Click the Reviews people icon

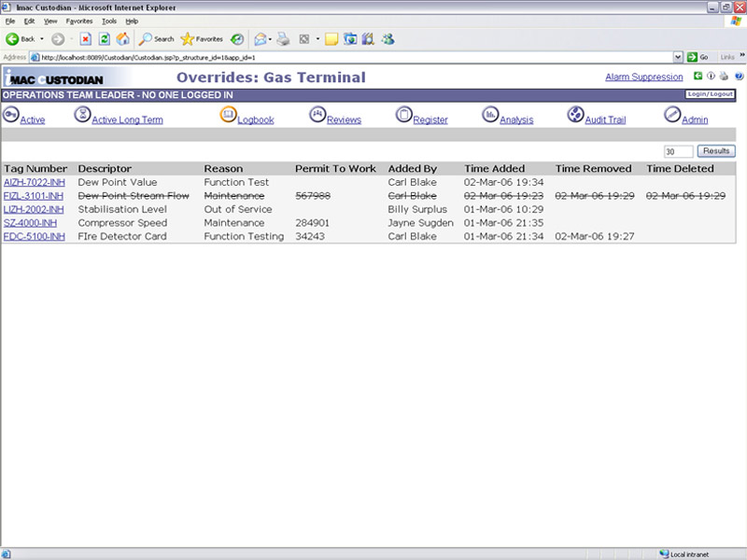(x=317, y=115)
